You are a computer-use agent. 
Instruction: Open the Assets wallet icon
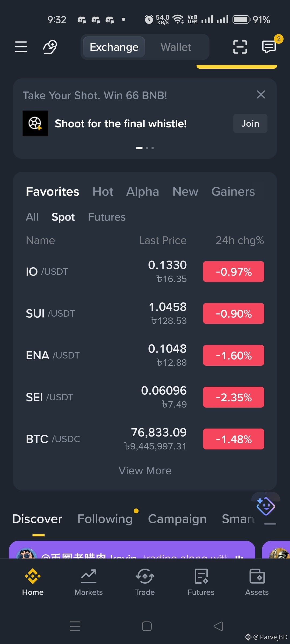coord(257,576)
